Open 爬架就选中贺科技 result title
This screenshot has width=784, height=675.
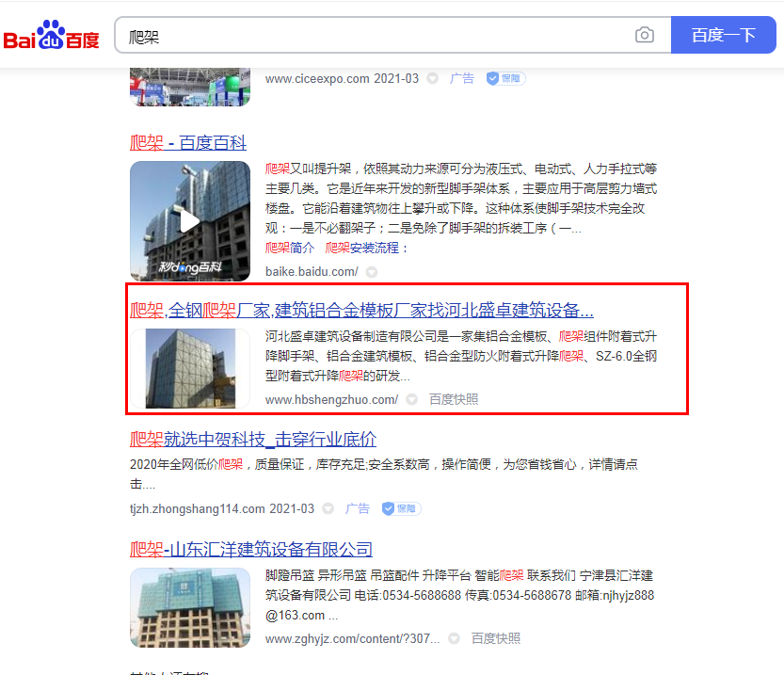pos(252,440)
